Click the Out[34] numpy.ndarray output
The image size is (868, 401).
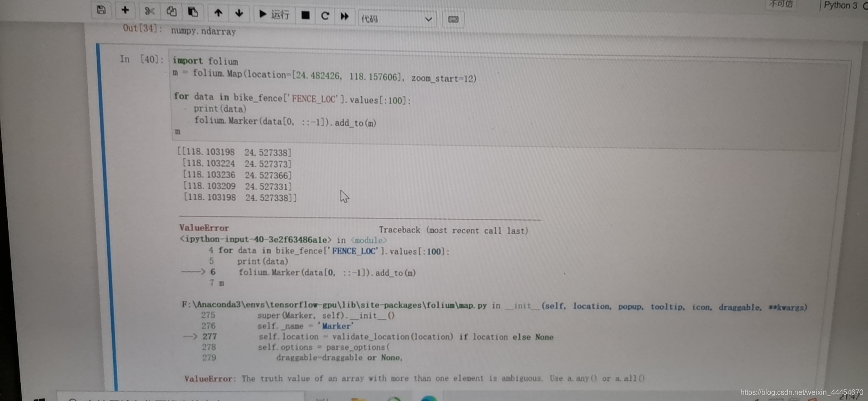[203, 31]
